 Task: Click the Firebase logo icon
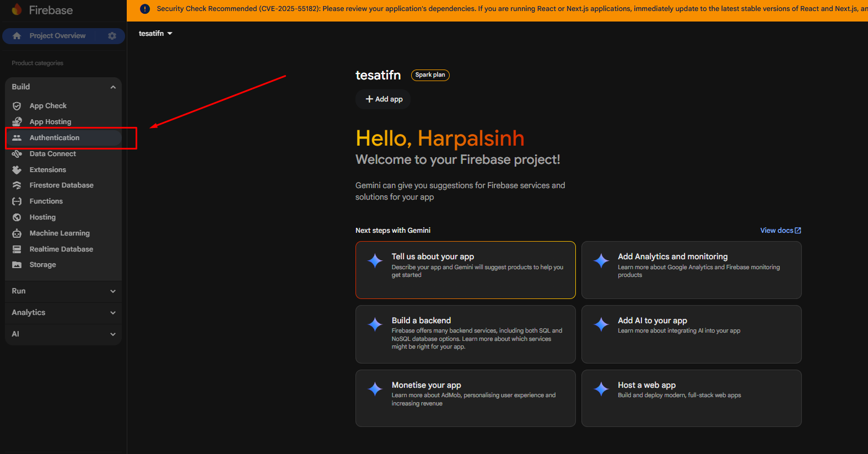pyautogui.click(x=17, y=9)
